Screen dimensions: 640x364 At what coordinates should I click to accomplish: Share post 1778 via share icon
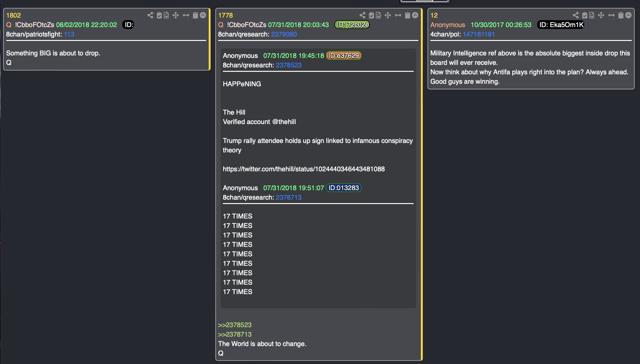pyautogui.click(x=363, y=15)
